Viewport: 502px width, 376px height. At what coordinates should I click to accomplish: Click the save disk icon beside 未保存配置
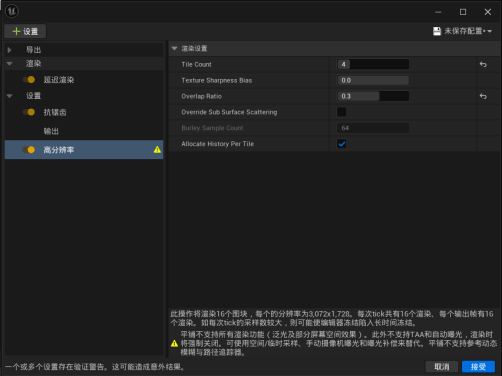point(437,31)
